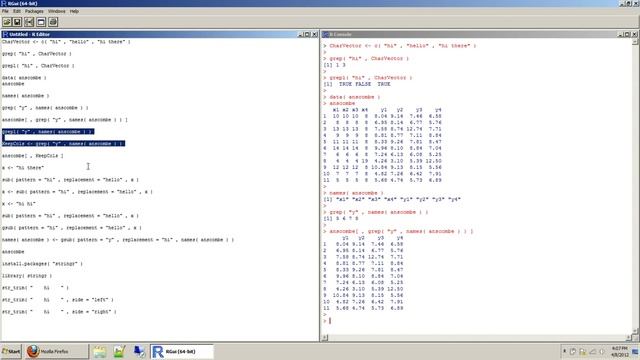The height and width of the screenshot is (360, 640).
Task: Click the volume speaker tray icon
Action: (x=602, y=351)
